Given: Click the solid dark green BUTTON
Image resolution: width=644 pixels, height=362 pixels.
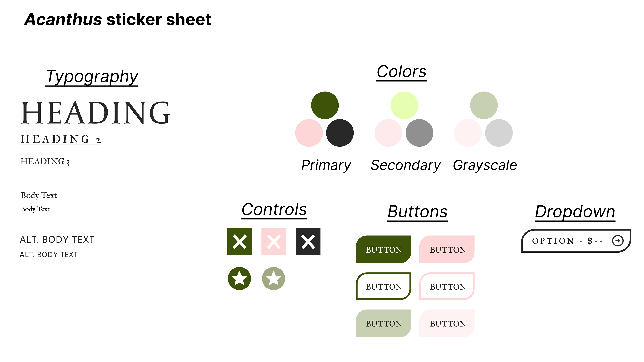Looking at the screenshot, I should (x=384, y=249).
